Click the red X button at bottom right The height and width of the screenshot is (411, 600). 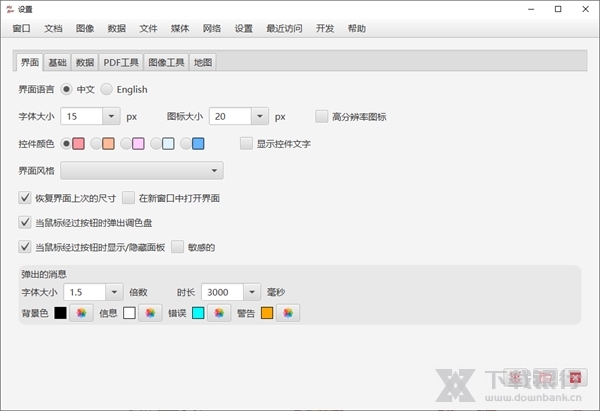(x=575, y=378)
